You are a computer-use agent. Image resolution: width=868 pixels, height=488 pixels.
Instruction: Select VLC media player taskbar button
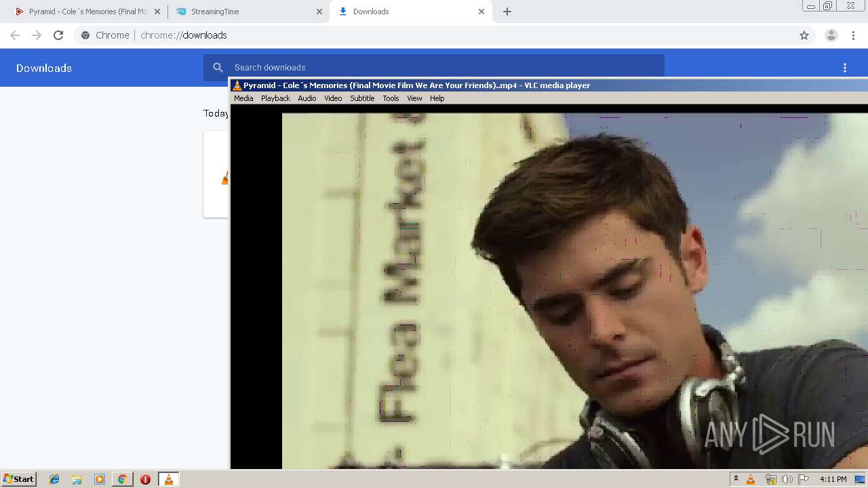tap(168, 479)
